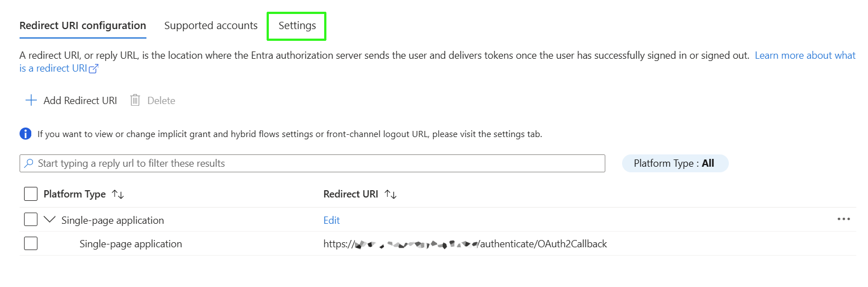Screen dimensions: 868x287
Task: Check the box for the OAuth2Callback URI row
Action: click(31, 243)
